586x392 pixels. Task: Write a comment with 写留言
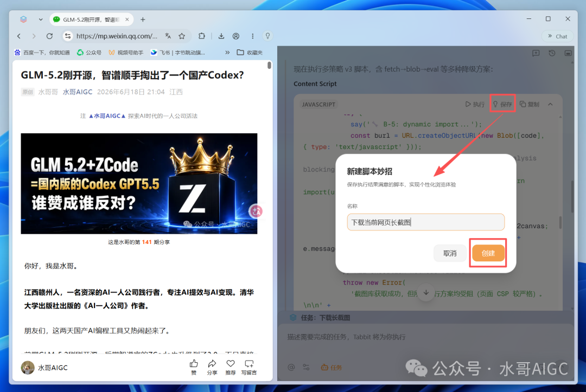pyautogui.click(x=249, y=368)
